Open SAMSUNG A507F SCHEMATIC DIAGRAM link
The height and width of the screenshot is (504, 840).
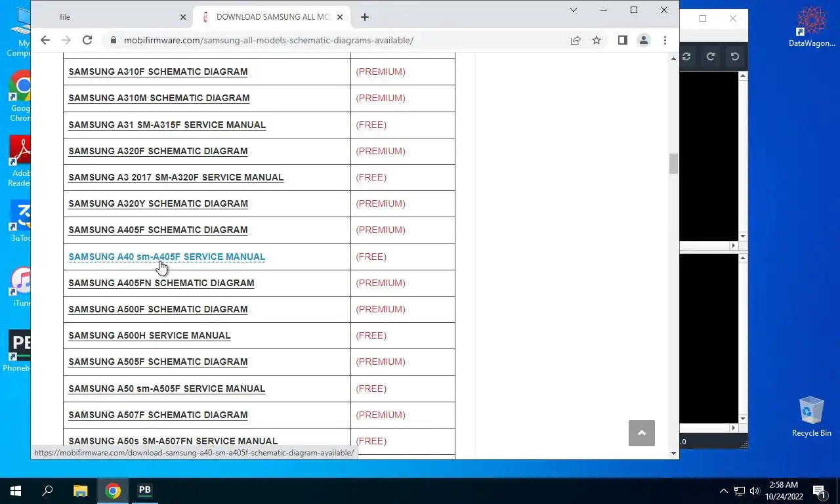[x=158, y=415]
